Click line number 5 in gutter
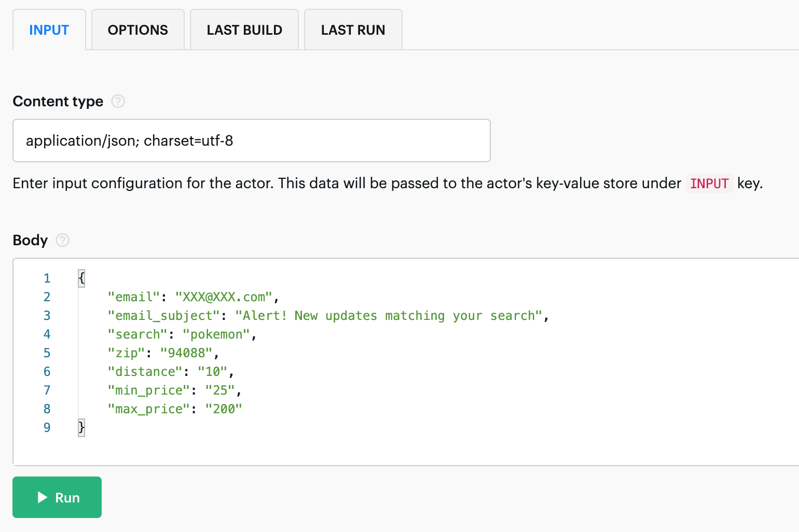 tap(47, 353)
